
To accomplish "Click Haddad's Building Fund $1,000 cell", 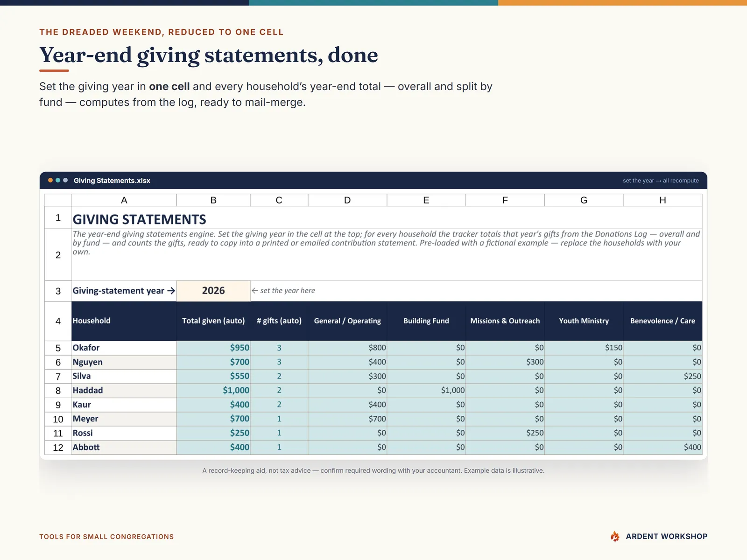I will pyautogui.click(x=426, y=391).
